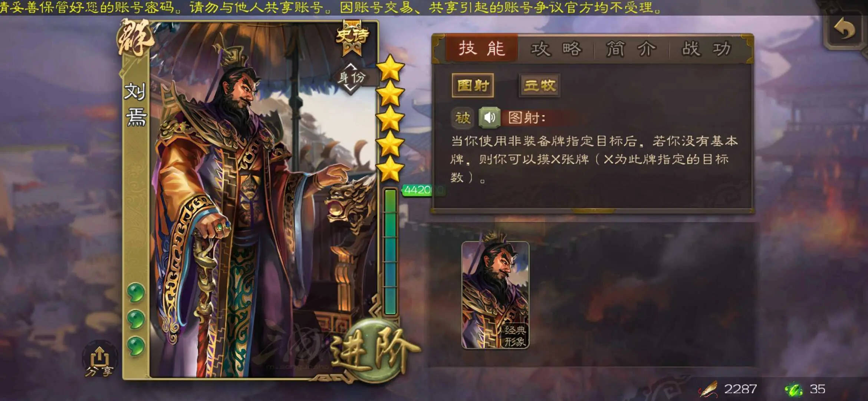
Task: Tap the feather currency icon
Action: point(708,390)
